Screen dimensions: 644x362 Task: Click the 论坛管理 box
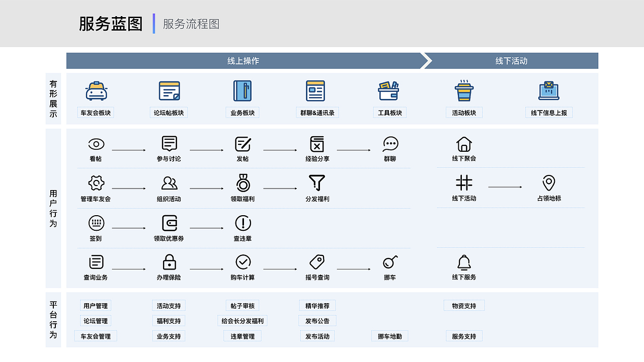[x=96, y=321]
